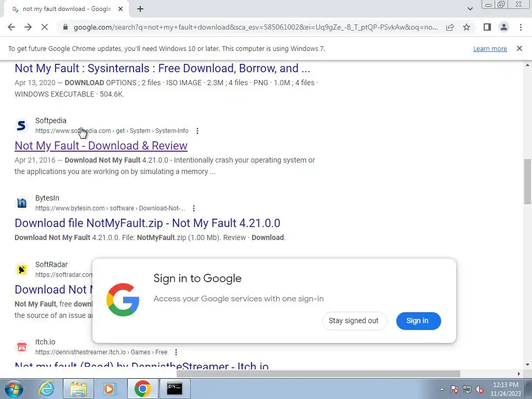Open the Windows Start menu

13,389
